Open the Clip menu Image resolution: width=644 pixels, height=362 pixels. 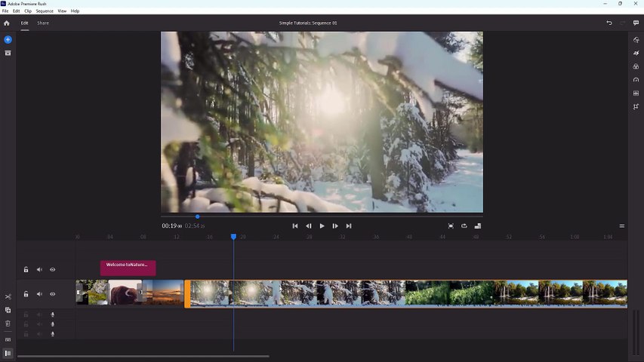pos(28,11)
